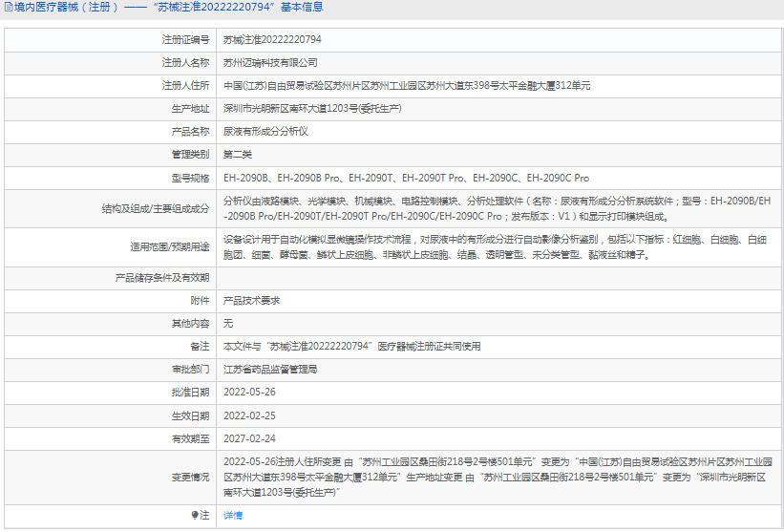Viewport: 784px width, 532px height.
Task: Click the 有效期至 label
Action: tap(190, 439)
